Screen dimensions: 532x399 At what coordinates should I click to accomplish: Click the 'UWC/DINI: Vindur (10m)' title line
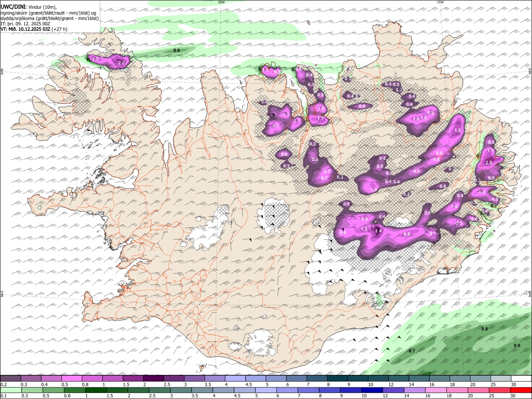29,7
